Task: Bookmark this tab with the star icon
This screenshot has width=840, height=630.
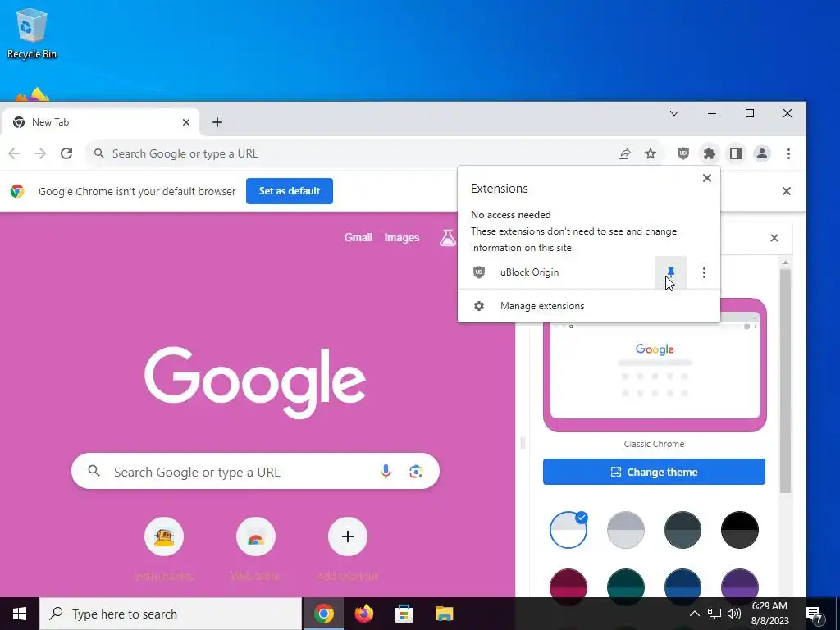Action: point(651,153)
